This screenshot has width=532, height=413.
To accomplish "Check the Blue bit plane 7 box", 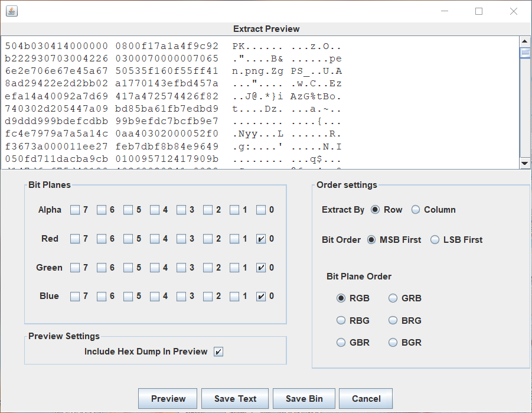I will [x=75, y=296].
